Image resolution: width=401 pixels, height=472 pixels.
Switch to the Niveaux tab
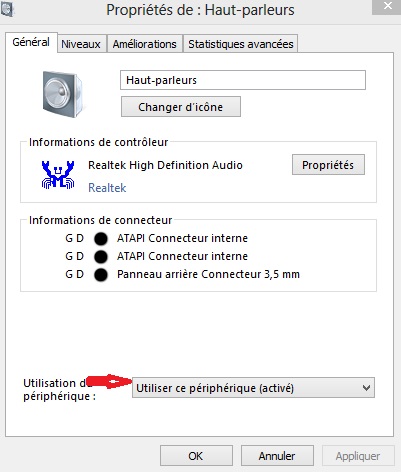click(81, 44)
